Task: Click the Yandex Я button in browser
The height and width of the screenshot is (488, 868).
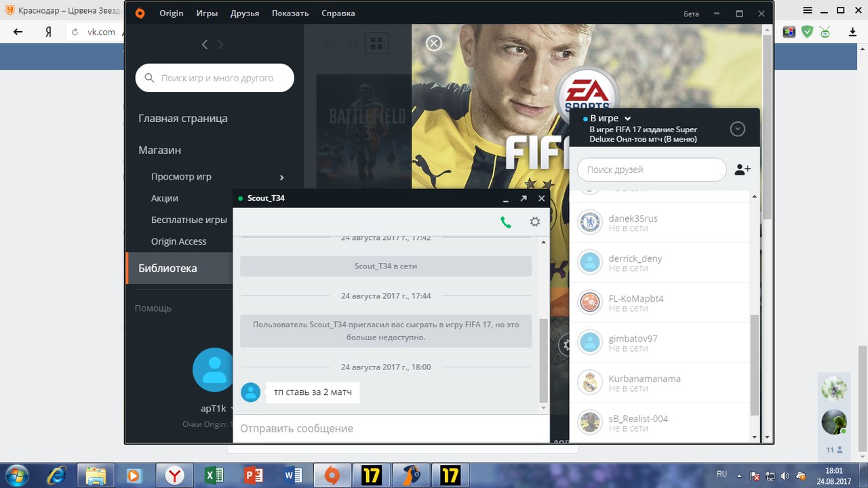Action: tap(49, 32)
